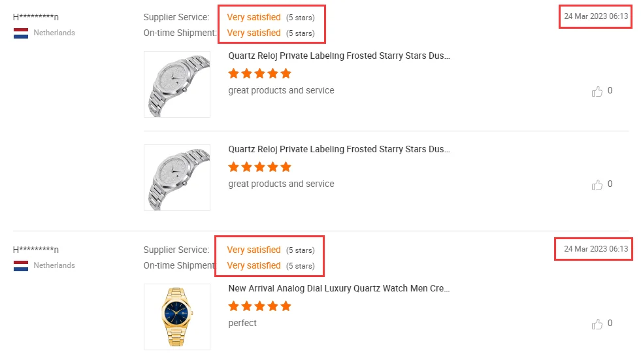Click the Netherlands flag of the top reviewer
Viewport: 641px width, 364px height.
click(x=21, y=33)
